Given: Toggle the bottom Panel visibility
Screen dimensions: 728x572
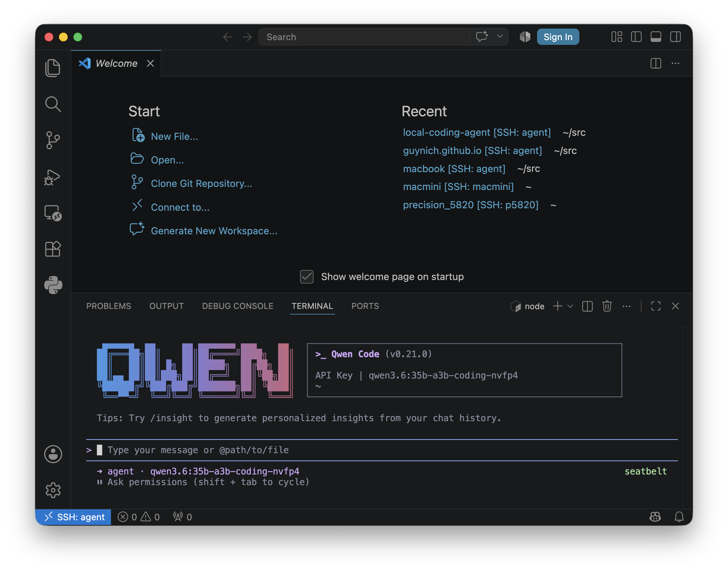Looking at the screenshot, I should [656, 36].
